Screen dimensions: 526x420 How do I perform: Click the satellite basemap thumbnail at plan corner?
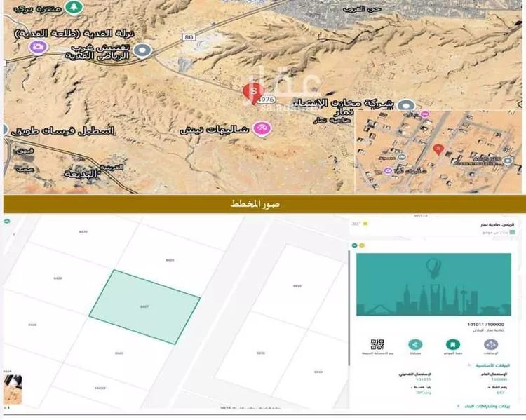13,389
